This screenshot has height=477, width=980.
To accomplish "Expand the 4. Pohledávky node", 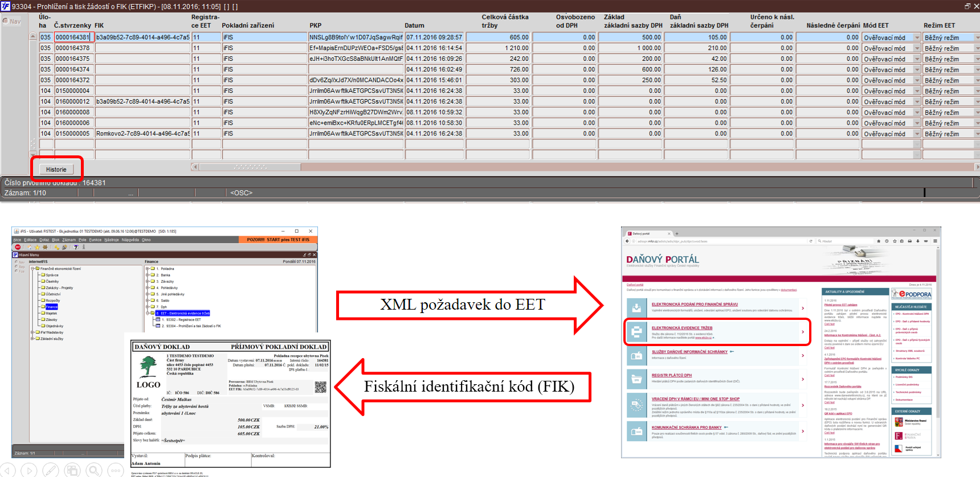I will pyautogui.click(x=147, y=288).
